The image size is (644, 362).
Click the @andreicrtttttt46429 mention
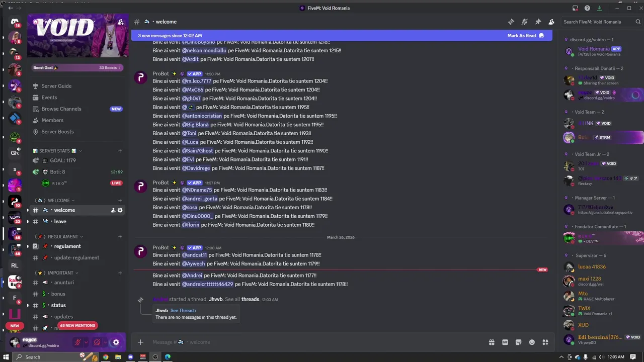(x=207, y=284)
